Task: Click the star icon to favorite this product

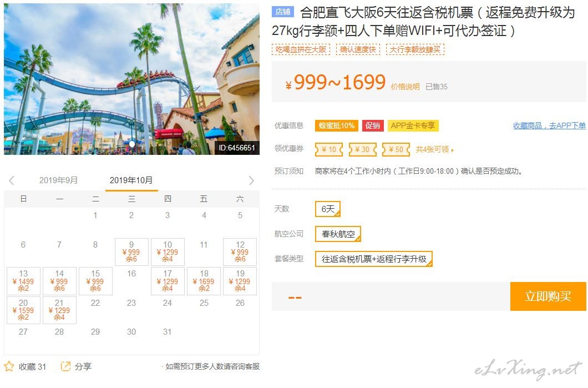Action: 9,366
